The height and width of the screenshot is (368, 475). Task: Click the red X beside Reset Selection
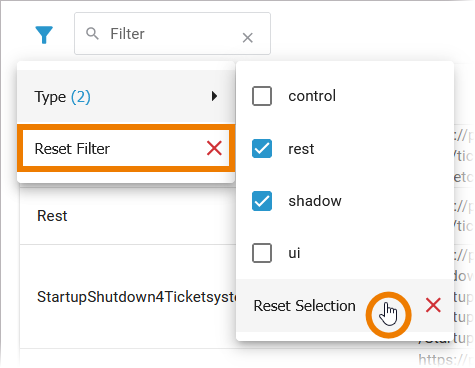click(x=433, y=305)
